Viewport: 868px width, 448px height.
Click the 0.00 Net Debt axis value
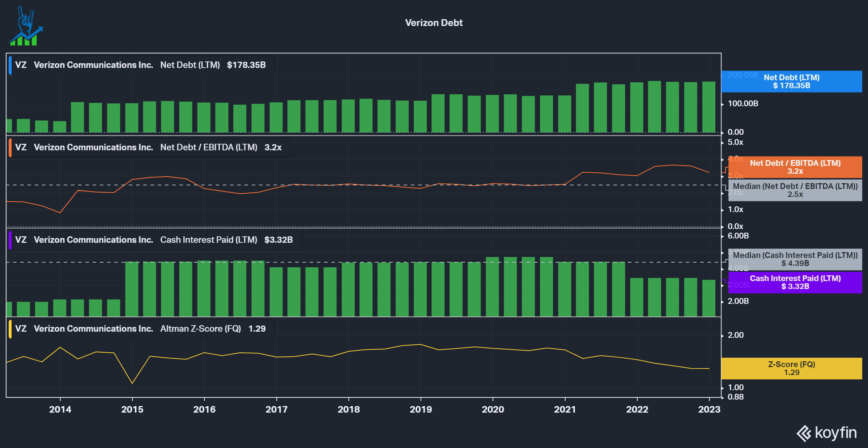tap(736, 132)
